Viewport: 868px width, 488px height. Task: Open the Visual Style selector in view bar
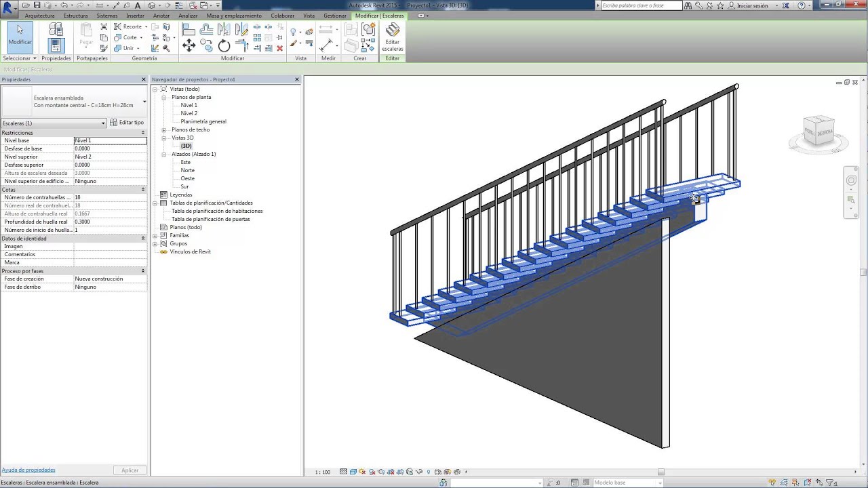353,472
